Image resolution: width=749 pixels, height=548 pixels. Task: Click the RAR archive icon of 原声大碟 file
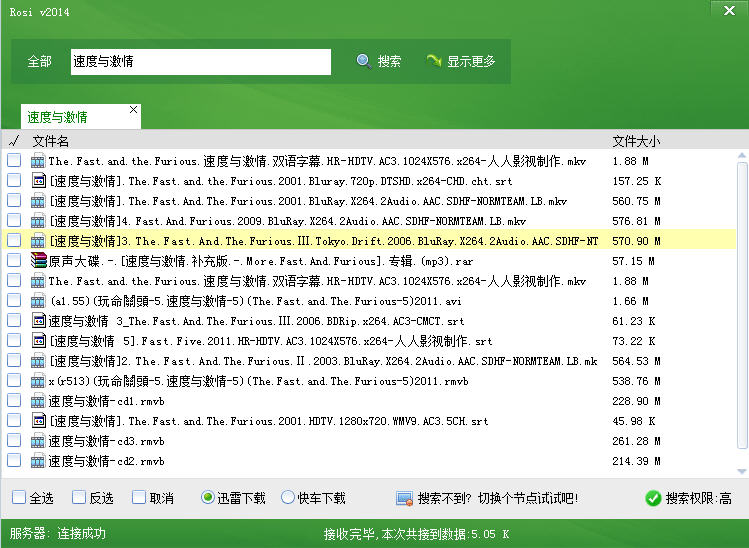[x=38, y=260]
